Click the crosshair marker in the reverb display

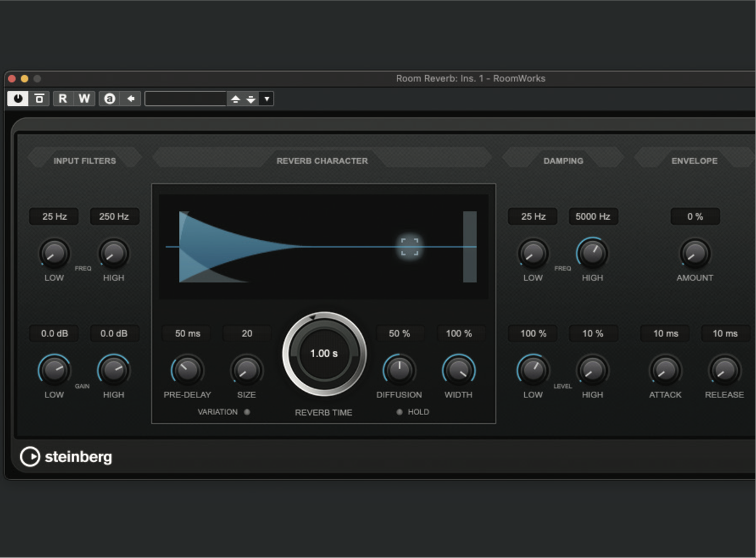[409, 246]
